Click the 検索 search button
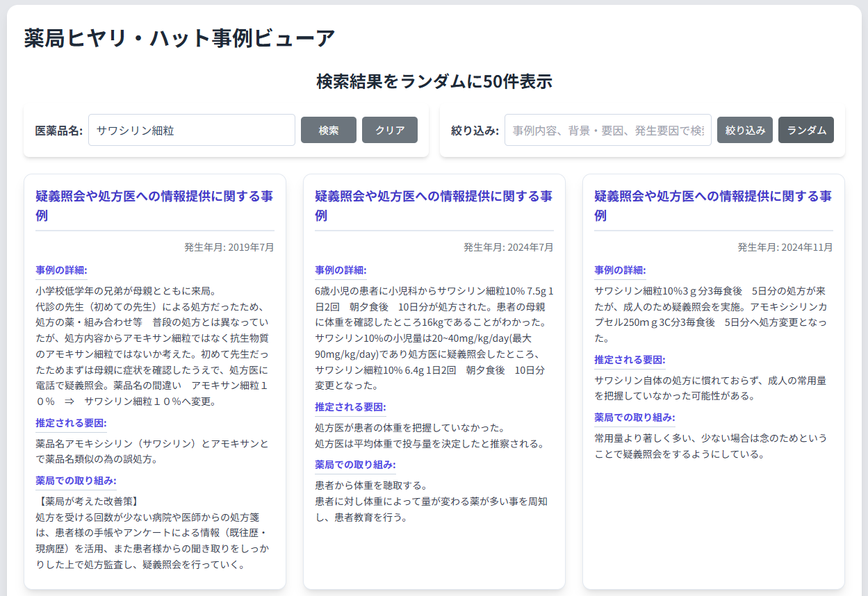 click(328, 130)
